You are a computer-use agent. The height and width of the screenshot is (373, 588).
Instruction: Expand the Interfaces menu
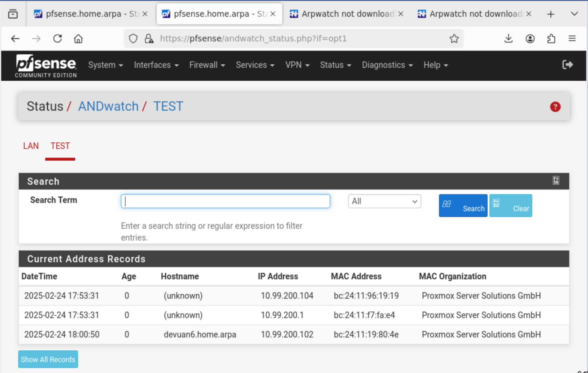(x=156, y=65)
